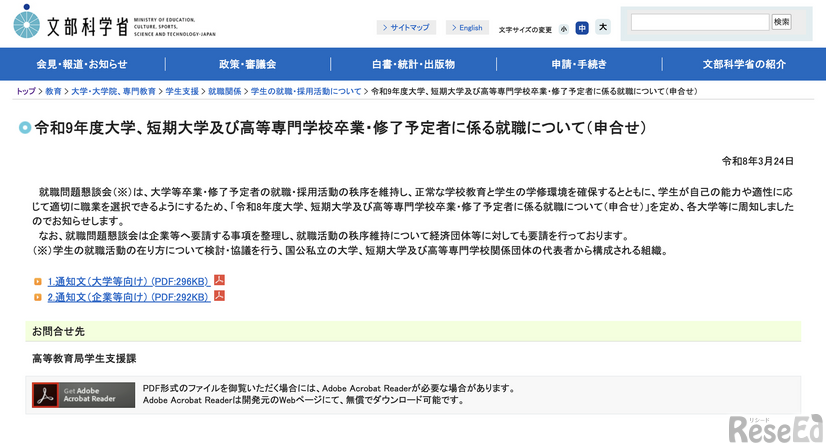This screenshot has height=445, width=826.
Task: Click orange bullet icon before 2.通知文
Action: 37,298
